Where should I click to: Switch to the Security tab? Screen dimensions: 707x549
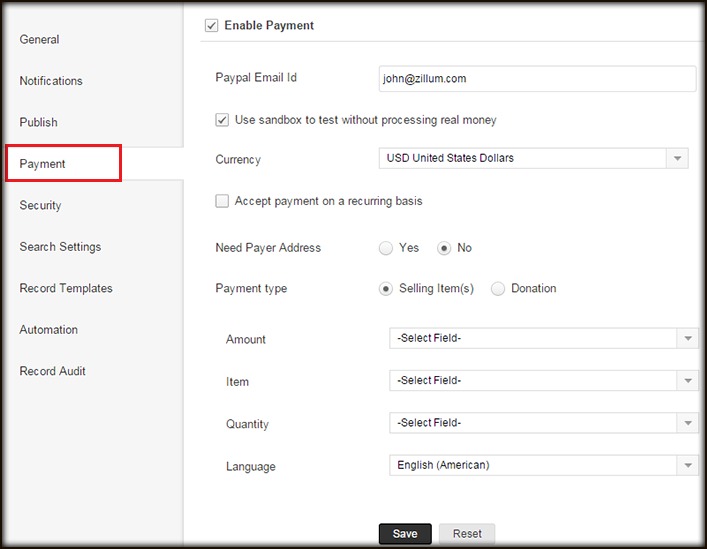41,205
